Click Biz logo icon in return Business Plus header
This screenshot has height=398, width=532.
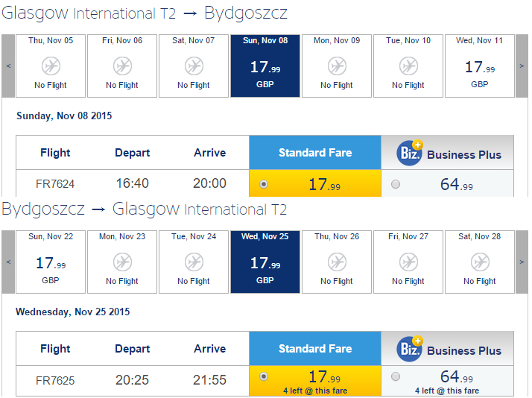410,349
